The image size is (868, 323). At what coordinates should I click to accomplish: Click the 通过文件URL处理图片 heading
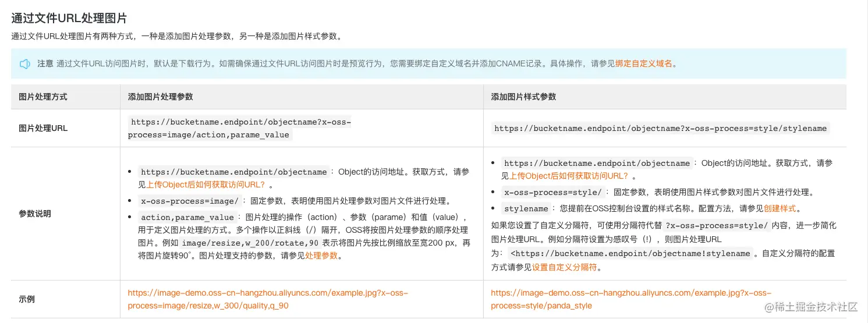(69, 19)
